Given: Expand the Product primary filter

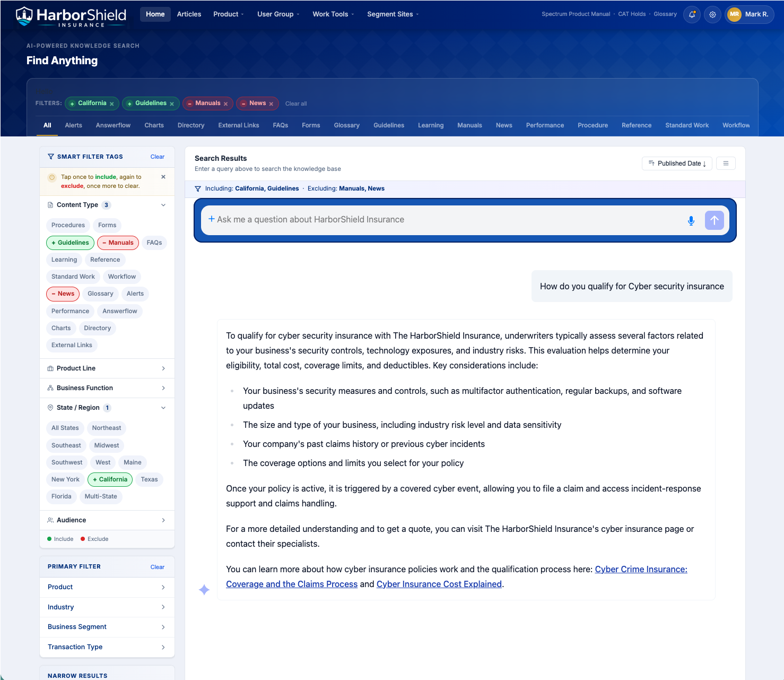Looking at the screenshot, I should coord(107,587).
